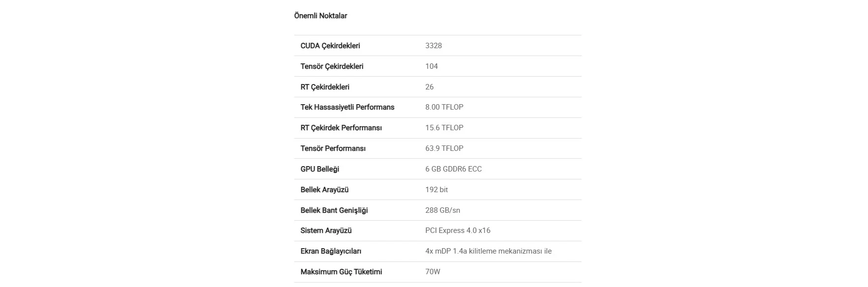The height and width of the screenshot is (287, 868).
Task: Click the "Tek Hassasiyetli Performans" label
Action: (x=347, y=107)
